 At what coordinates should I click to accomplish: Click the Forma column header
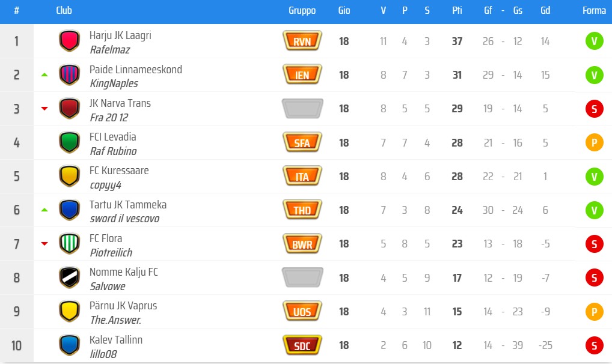tap(594, 11)
